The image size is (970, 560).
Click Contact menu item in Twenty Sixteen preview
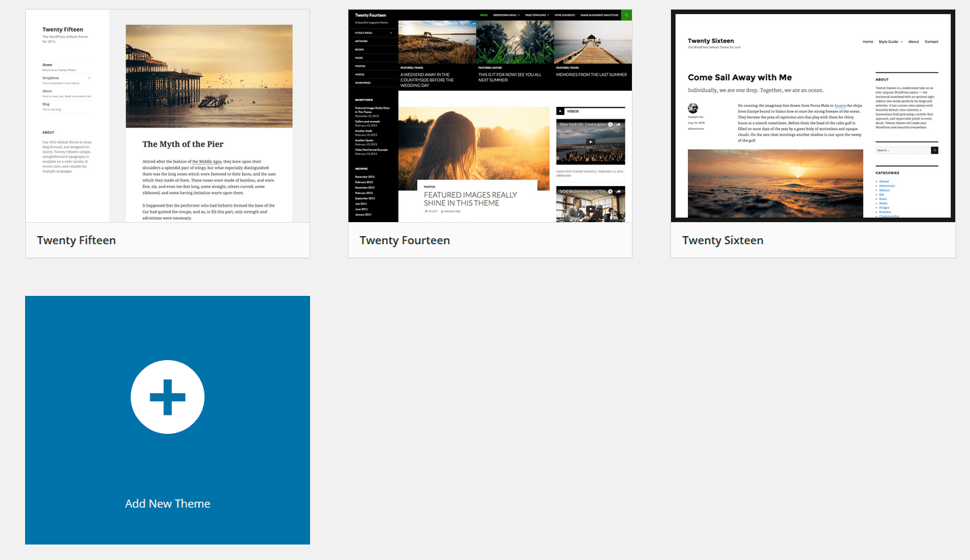[932, 42]
